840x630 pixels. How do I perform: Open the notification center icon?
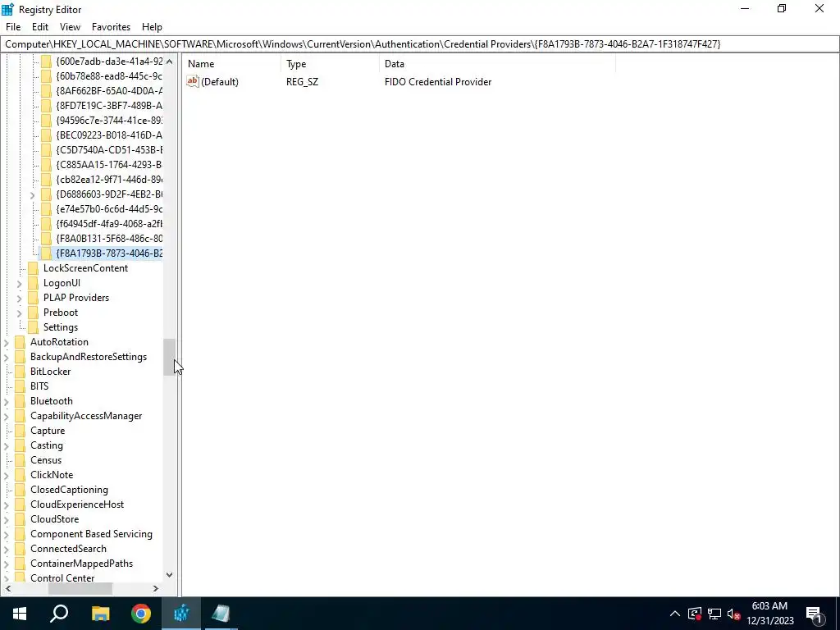(814, 614)
